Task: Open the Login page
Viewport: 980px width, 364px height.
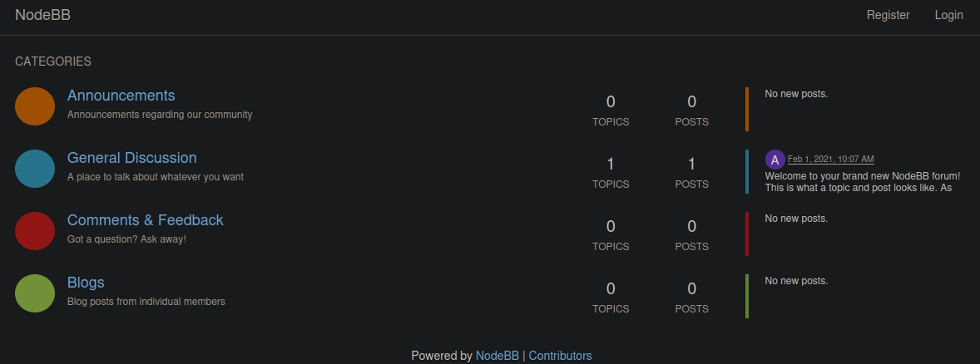Action: (x=948, y=15)
